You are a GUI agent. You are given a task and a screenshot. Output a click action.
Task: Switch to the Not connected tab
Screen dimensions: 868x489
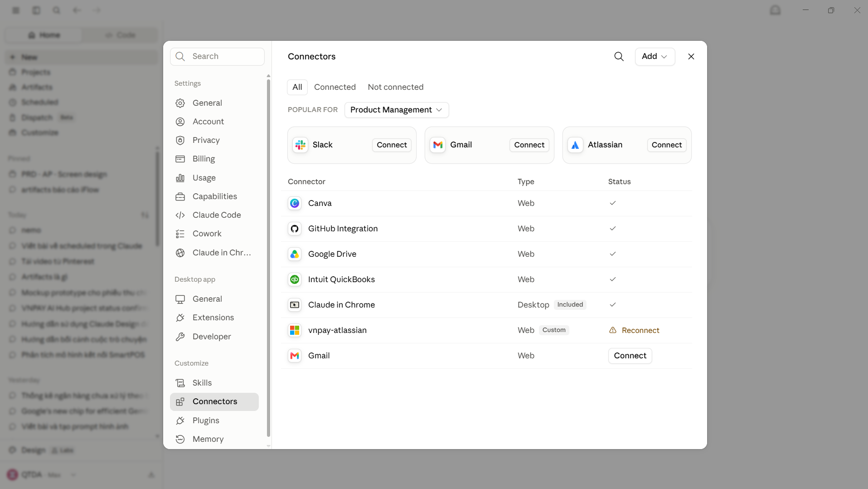pyautogui.click(x=396, y=87)
